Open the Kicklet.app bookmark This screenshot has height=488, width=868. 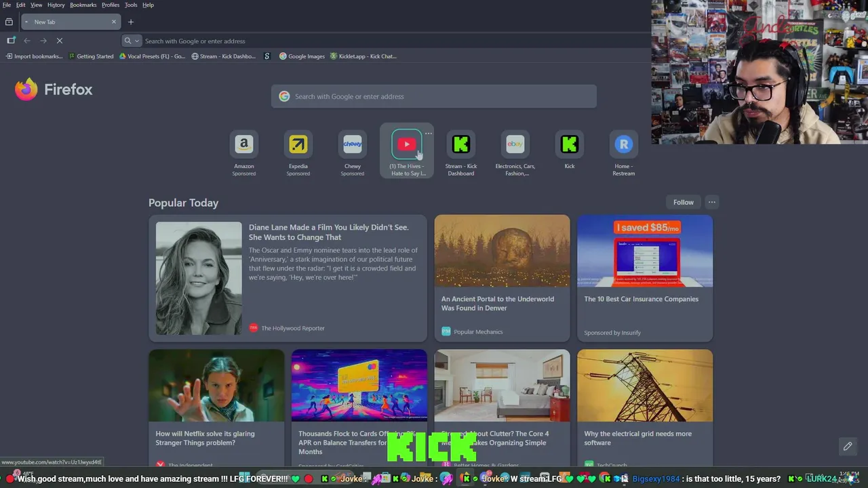point(363,56)
